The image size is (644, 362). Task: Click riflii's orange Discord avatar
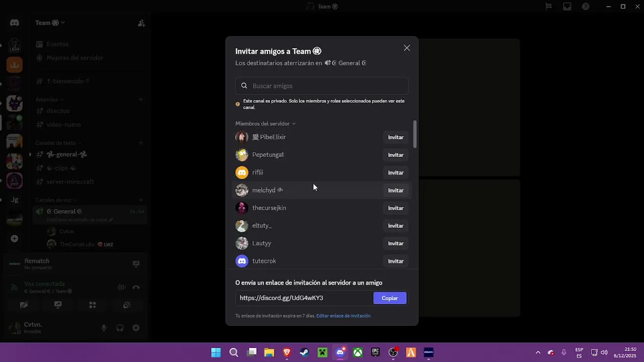(x=242, y=172)
